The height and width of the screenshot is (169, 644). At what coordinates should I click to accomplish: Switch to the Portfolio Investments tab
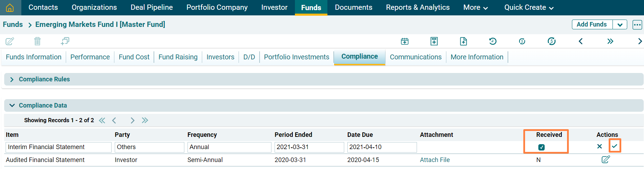(296, 57)
